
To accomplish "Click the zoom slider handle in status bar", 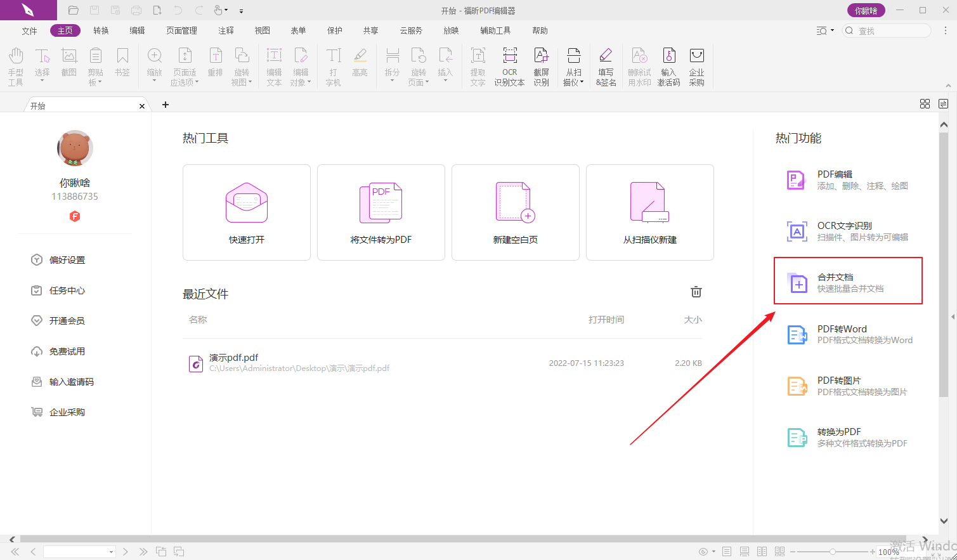I will click(833, 552).
